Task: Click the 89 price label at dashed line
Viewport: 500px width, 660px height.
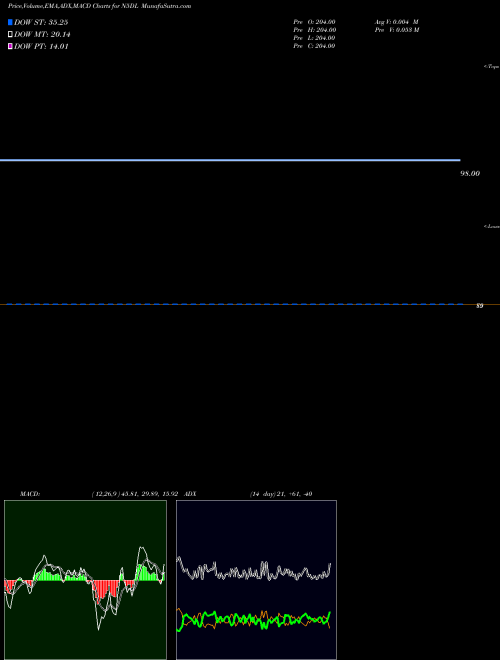Action: 479,306
